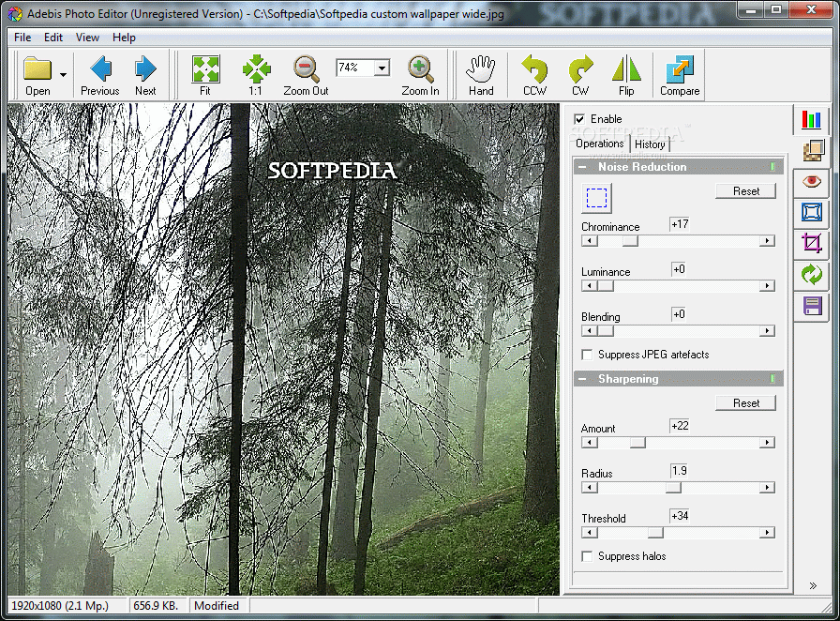Click the purple floppy disk save icon
840x621 pixels.
point(812,306)
